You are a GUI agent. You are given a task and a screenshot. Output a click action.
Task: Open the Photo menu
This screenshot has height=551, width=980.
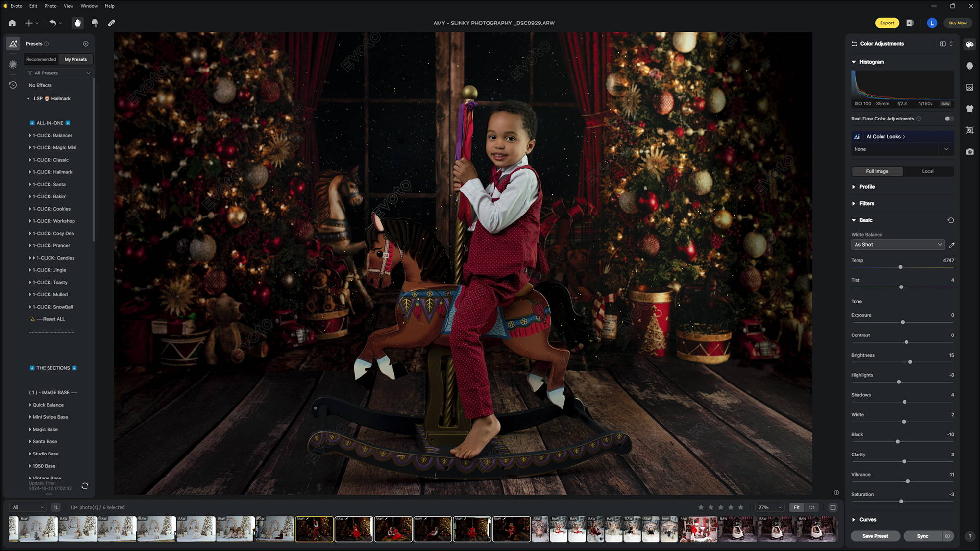pos(50,6)
